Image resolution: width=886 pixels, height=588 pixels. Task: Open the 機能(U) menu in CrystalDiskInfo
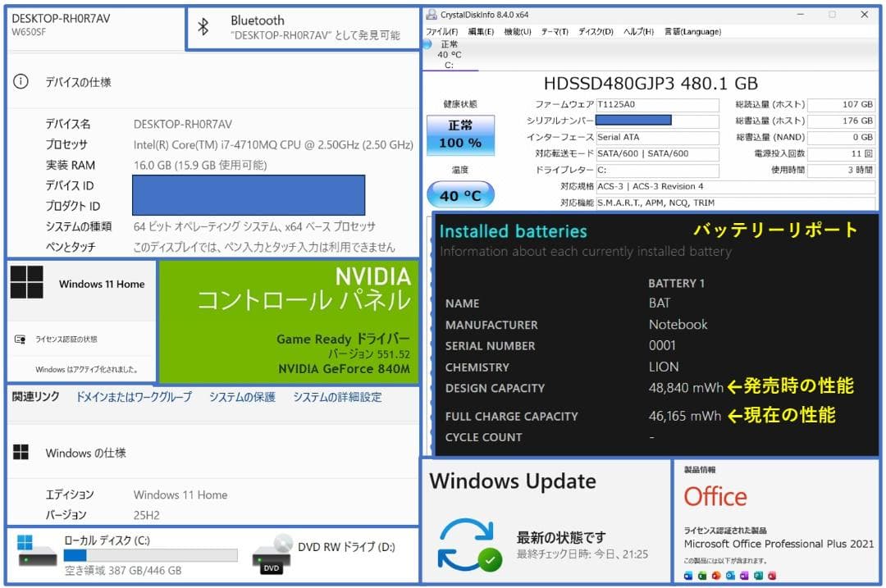click(x=517, y=32)
